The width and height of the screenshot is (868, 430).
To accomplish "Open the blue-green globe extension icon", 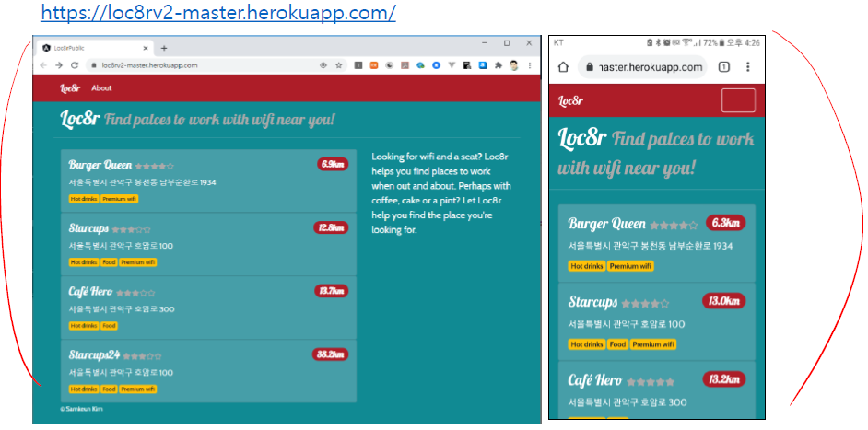I will (421, 65).
